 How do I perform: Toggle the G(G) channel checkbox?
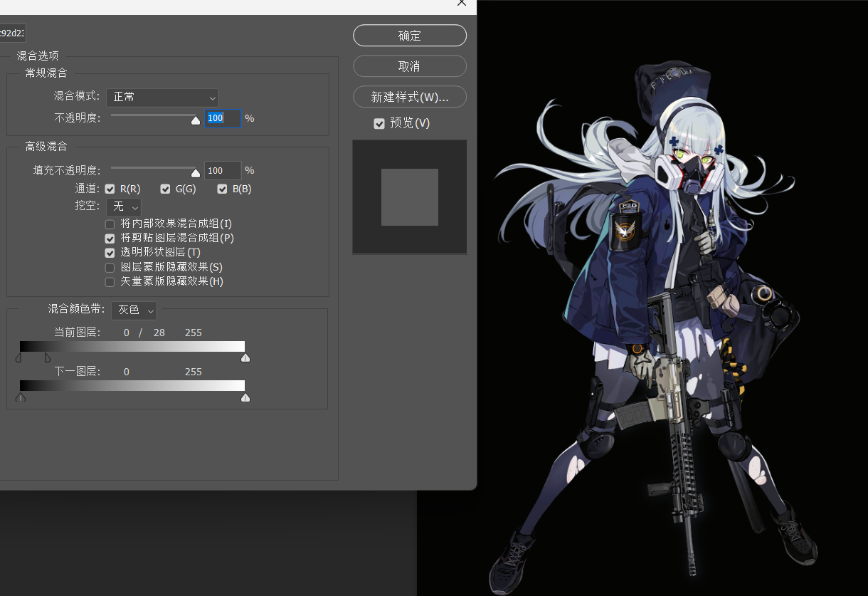pos(166,189)
